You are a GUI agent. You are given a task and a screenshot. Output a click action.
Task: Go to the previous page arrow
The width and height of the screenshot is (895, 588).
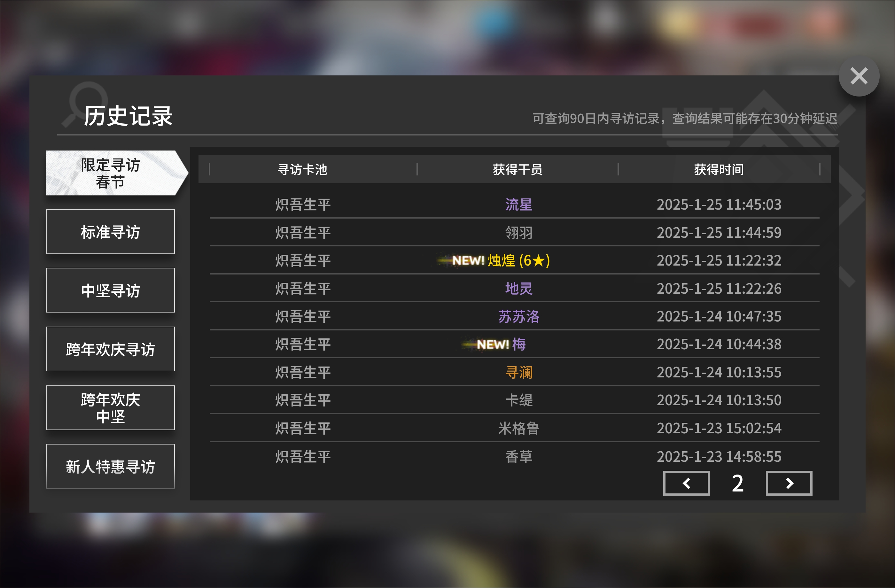click(686, 483)
